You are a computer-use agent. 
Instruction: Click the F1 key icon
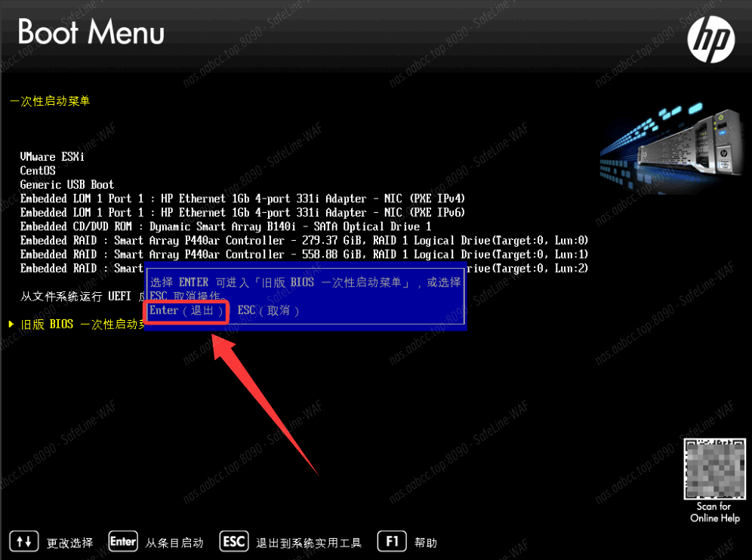pyautogui.click(x=393, y=542)
